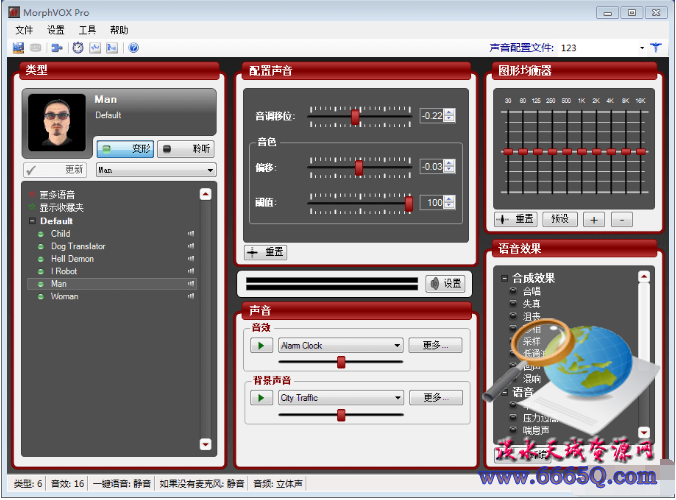Click the blue plug-in toolbar icon
676x500 pixels.
coord(56,48)
